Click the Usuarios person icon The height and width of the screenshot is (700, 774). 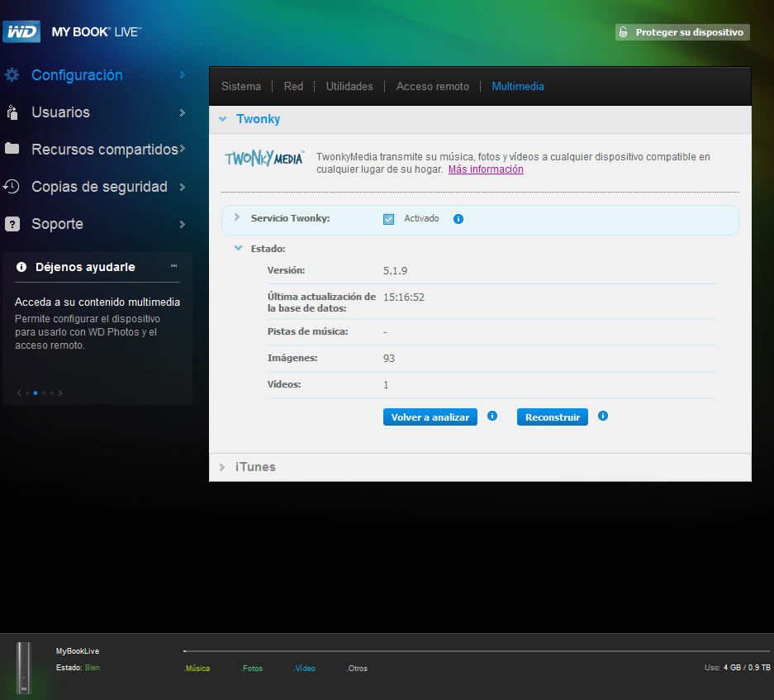click(x=12, y=112)
